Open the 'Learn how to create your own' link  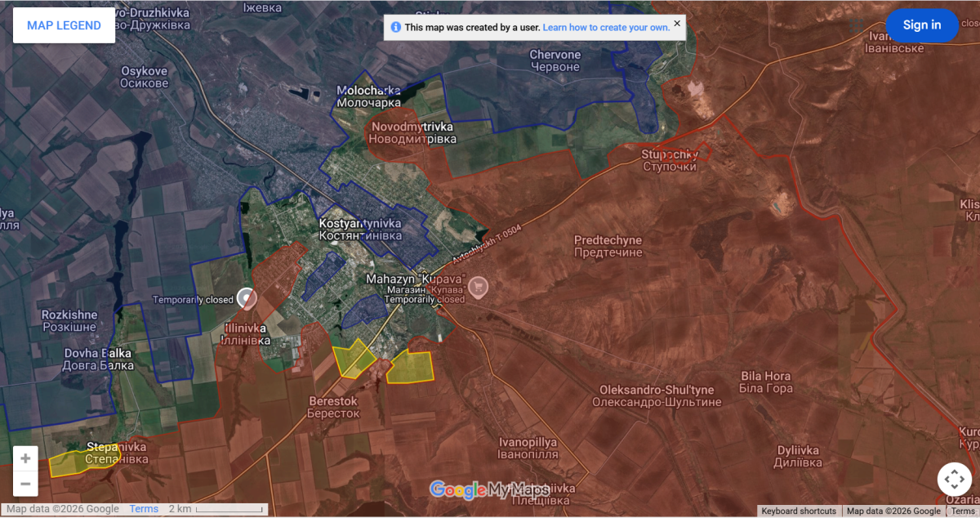point(606,27)
